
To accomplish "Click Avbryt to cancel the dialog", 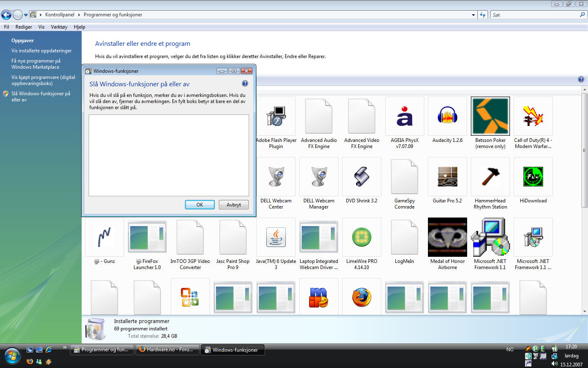I will click(234, 205).
